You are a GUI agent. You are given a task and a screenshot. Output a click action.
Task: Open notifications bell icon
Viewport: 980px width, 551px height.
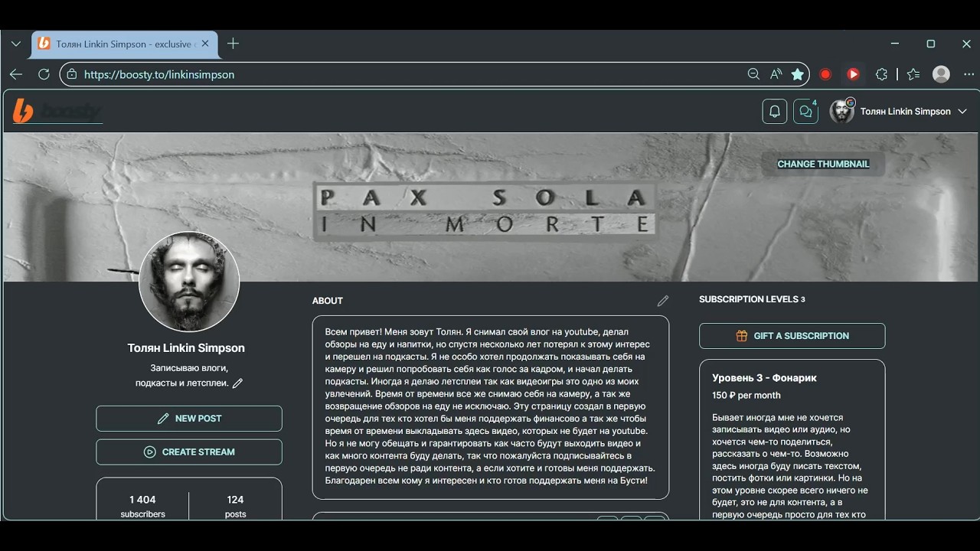click(x=775, y=112)
